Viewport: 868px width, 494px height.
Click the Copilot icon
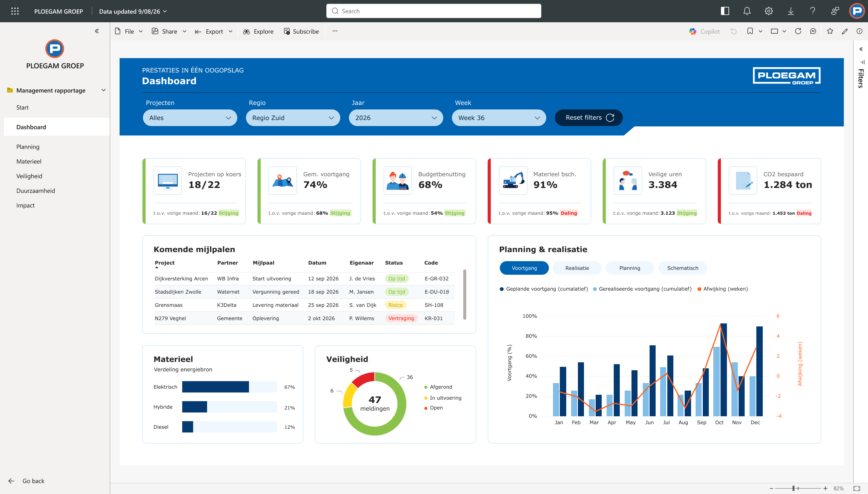693,31
